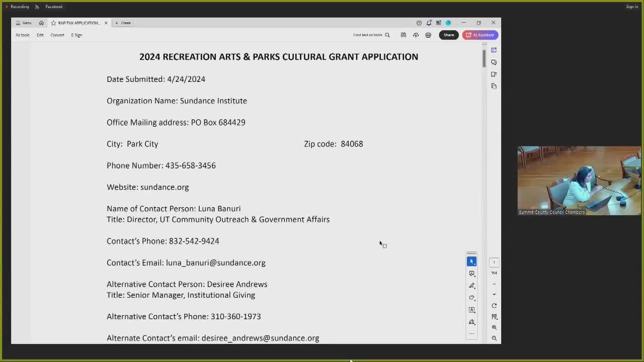644x362 pixels.
Task: Rotate the page with rotate icon
Action: pos(494,306)
